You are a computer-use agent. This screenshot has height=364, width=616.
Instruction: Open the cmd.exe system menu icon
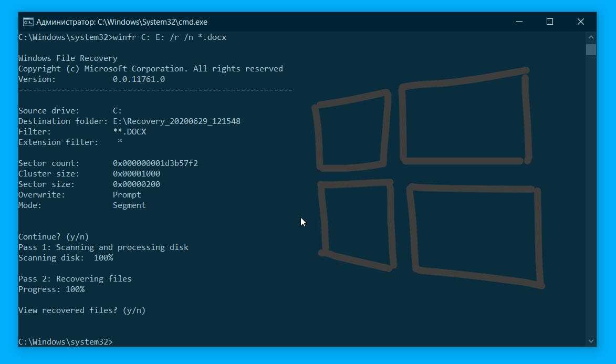[28, 22]
